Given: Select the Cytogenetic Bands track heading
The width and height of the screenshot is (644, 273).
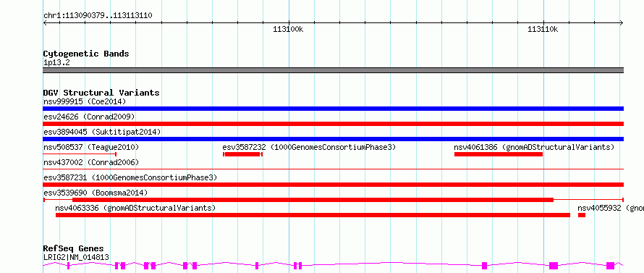Looking at the screenshot, I should point(86,54).
